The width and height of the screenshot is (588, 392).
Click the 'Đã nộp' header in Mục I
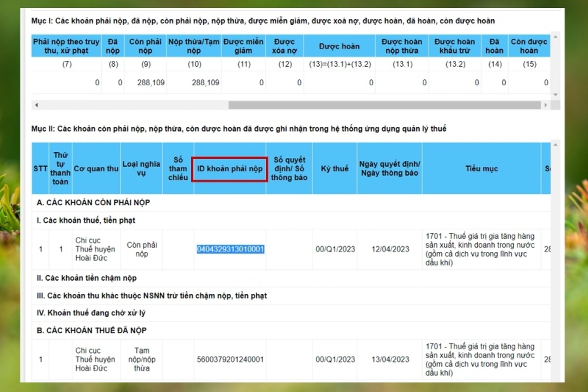[112, 46]
